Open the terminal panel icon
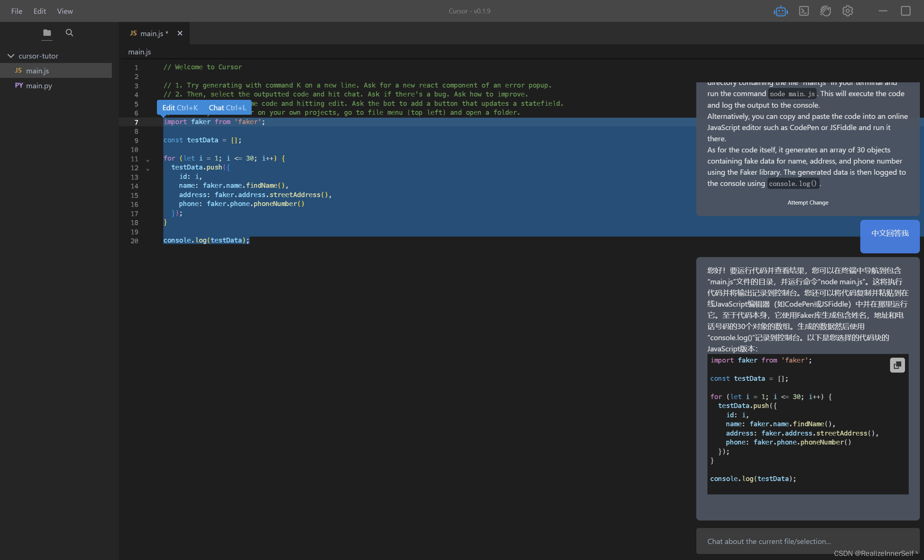924x560 pixels. click(804, 11)
